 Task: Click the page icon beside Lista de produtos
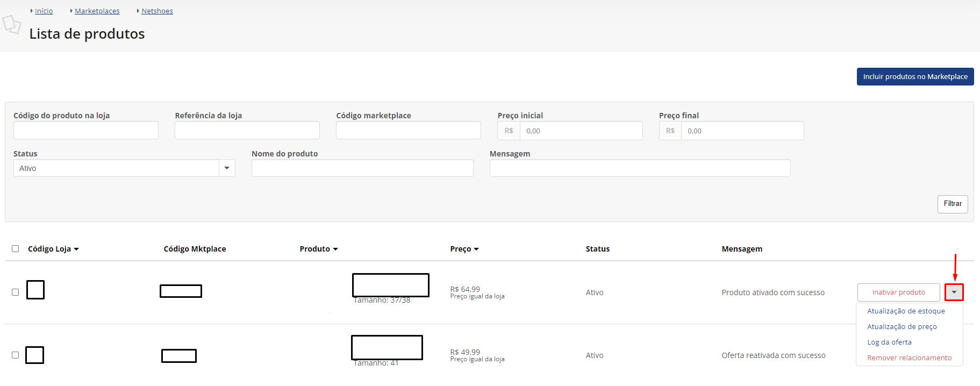12,25
